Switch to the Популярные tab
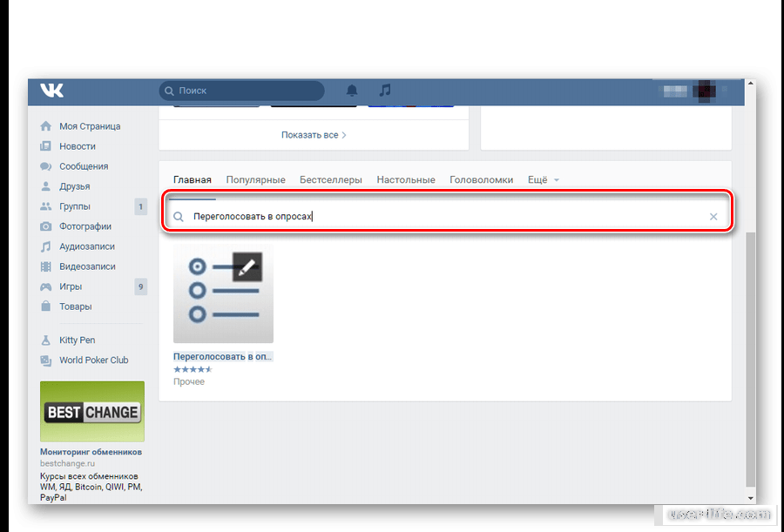The image size is (784, 532). coord(255,179)
